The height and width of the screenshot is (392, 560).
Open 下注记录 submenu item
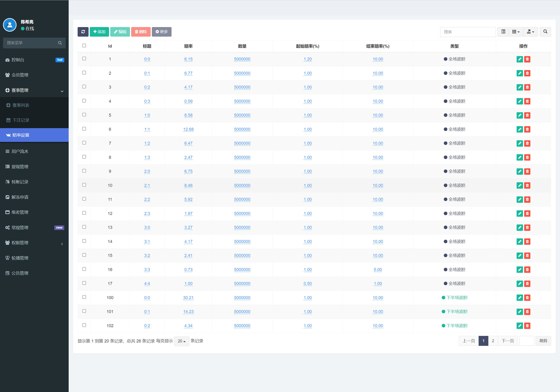[x=34, y=120]
